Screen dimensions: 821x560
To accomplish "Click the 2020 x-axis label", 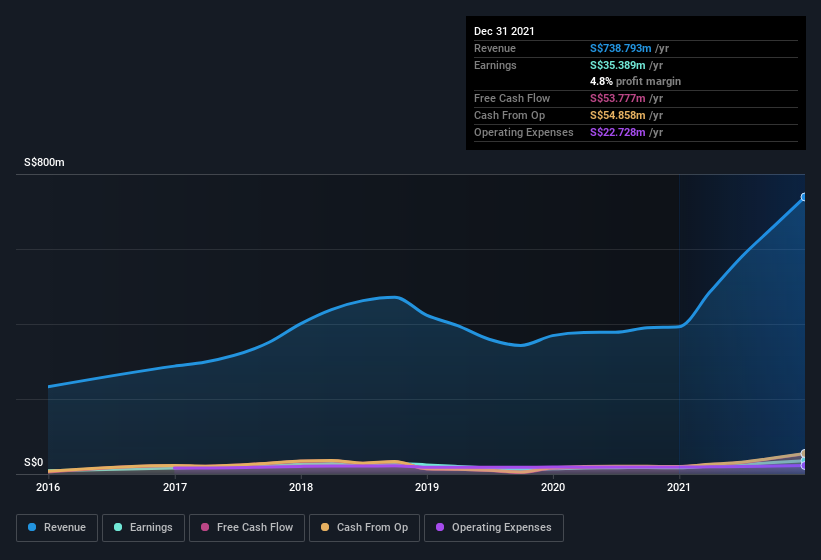I will coord(553,487).
